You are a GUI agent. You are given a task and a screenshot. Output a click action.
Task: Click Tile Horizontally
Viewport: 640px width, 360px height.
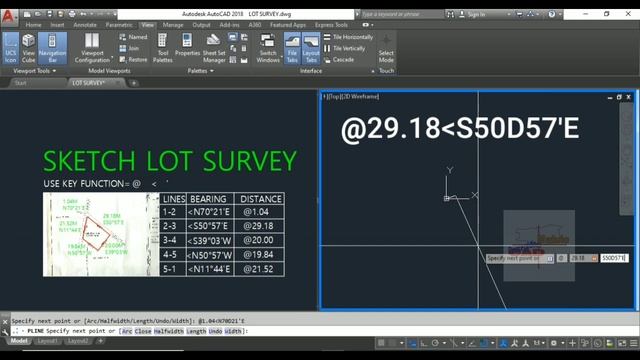[x=348, y=37]
